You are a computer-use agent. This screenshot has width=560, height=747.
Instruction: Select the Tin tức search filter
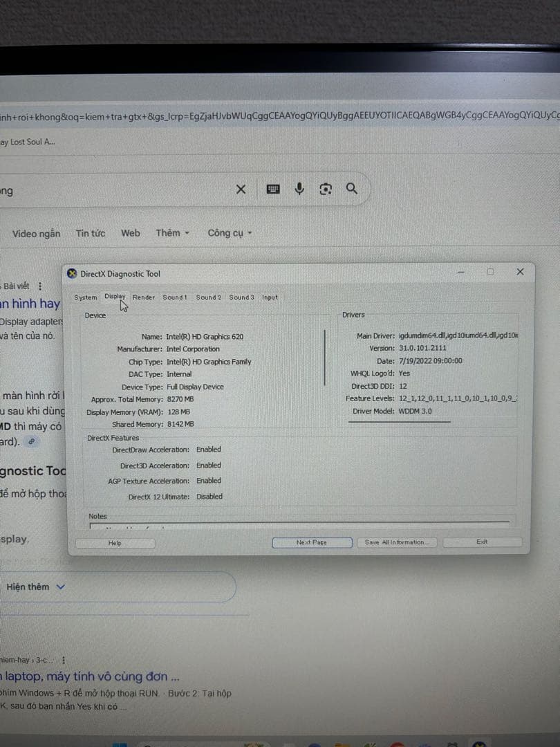91,233
